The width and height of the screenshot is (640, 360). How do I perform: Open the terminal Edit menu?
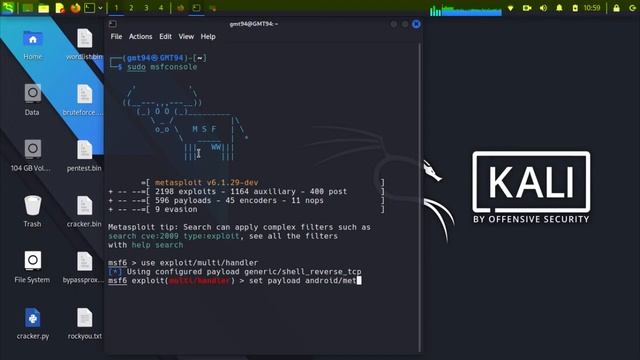click(165, 36)
